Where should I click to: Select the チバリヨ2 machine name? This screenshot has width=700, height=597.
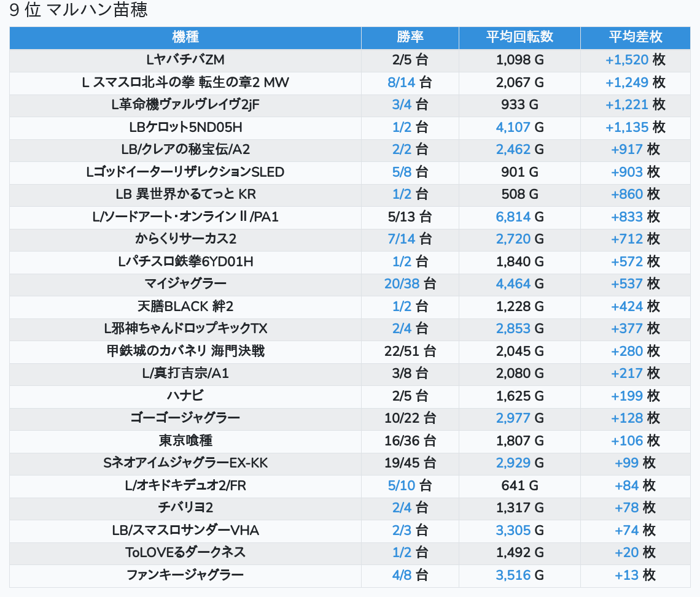(185, 508)
